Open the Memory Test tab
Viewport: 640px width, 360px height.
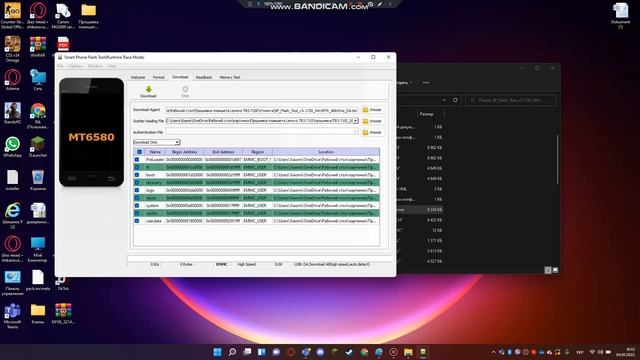[230, 77]
